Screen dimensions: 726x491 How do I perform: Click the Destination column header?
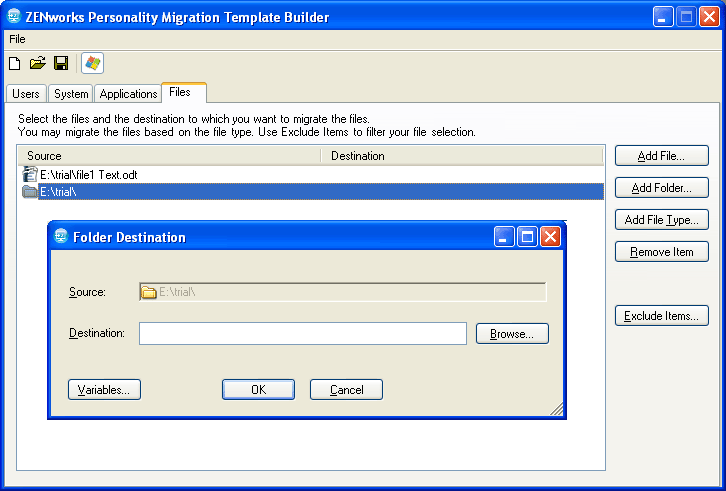(462, 156)
